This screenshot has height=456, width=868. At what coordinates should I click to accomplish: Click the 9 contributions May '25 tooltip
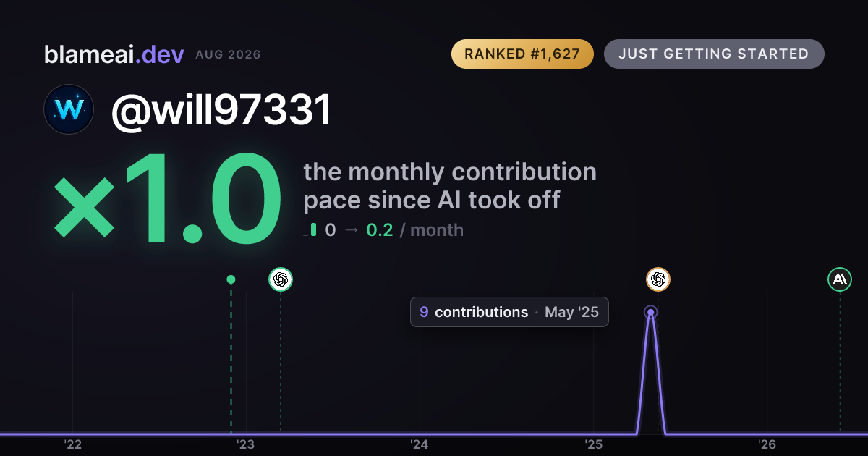click(x=509, y=312)
